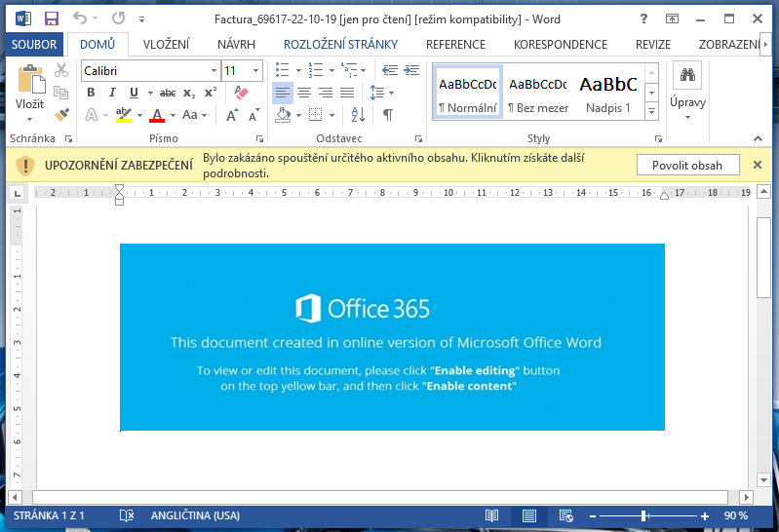Screen dimensions: 779x532
Task: Redo the last action
Action: [118, 19]
